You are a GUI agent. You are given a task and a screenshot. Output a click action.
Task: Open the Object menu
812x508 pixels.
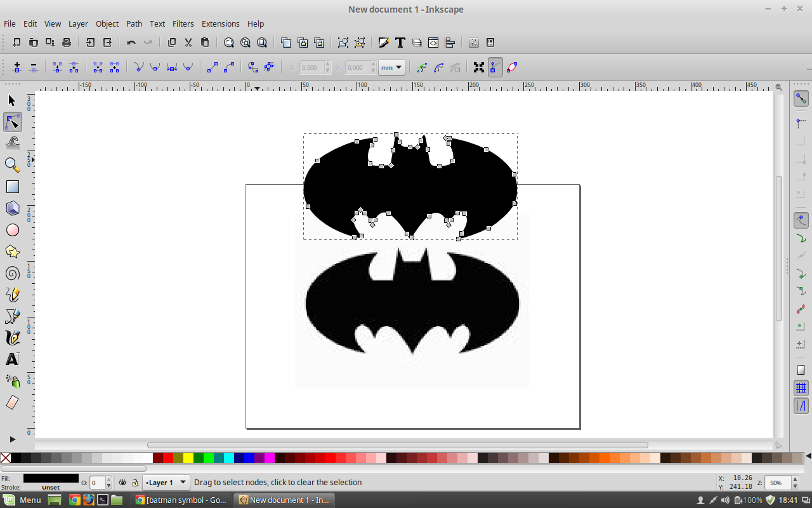tap(107, 23)
